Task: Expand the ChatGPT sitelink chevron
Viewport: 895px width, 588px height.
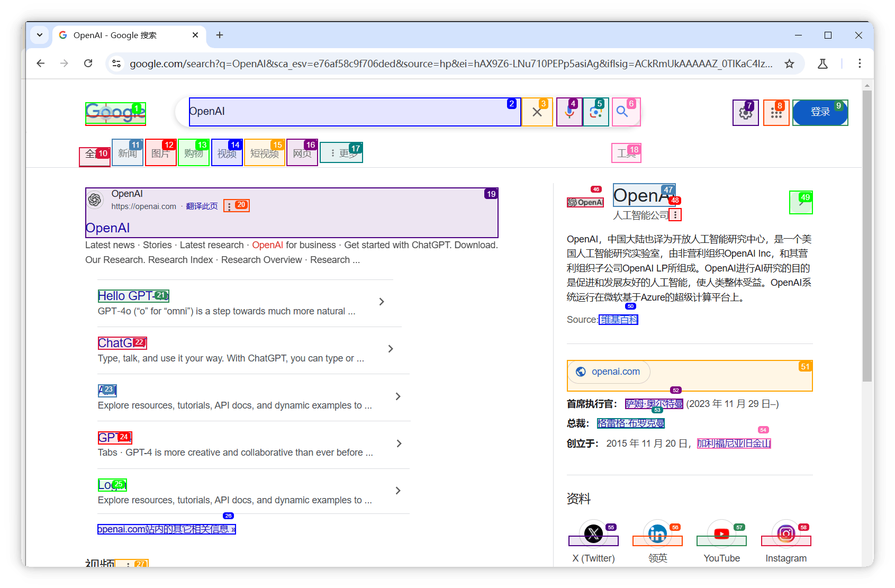Action: pyautogui.click(x=391, y=349)
